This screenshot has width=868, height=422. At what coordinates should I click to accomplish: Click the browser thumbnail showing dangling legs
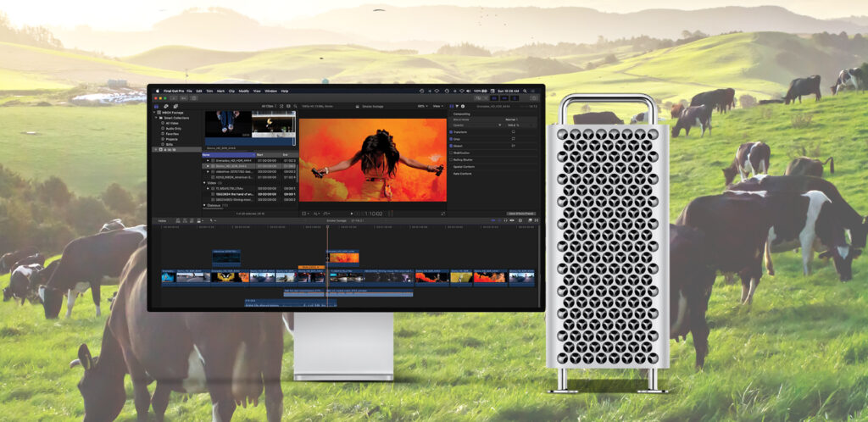click(x=227, y=124)
